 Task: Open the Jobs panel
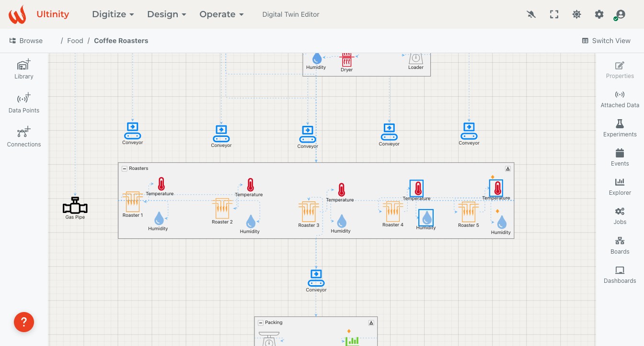pyautogui.click(x=620, y=216)
